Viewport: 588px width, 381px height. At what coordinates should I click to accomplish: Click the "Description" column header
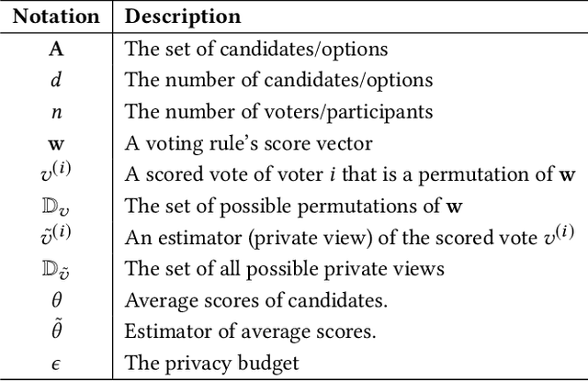(x=183, y=17)
